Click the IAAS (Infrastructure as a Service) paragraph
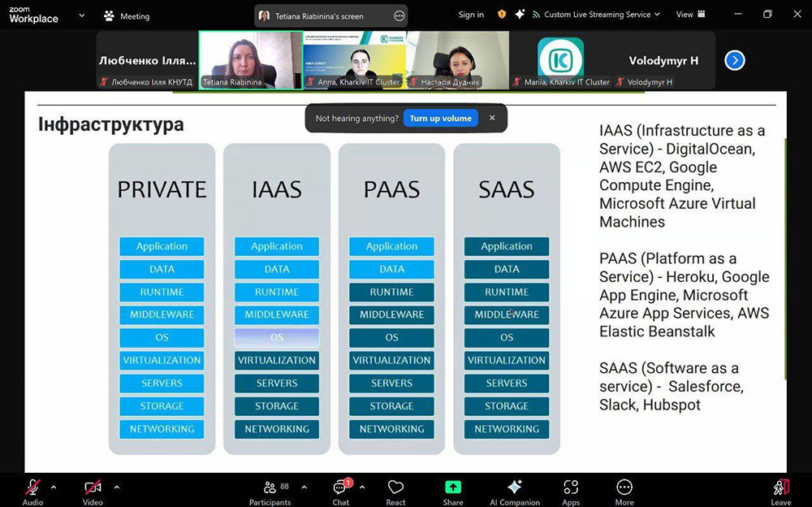This screenshot has height=507, width=812. (682, 176)
